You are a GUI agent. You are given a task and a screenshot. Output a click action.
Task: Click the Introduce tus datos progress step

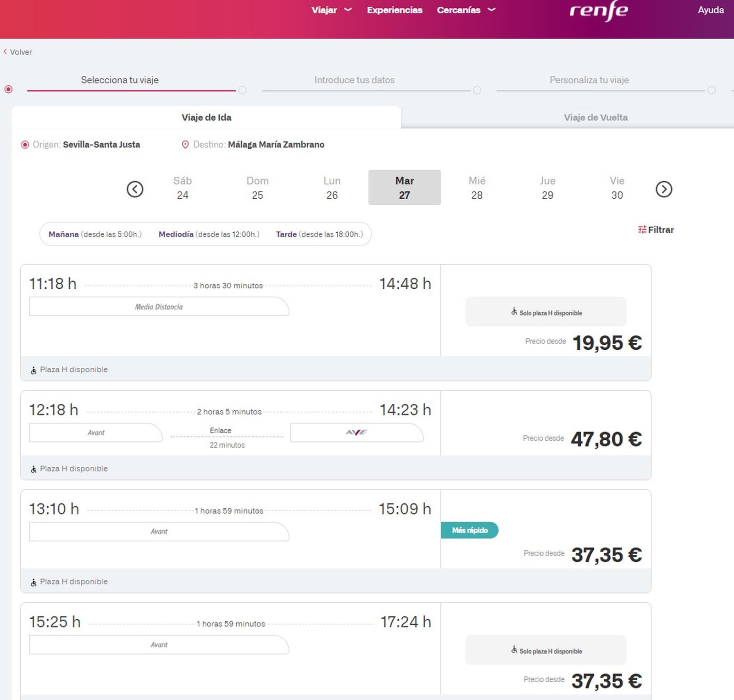(x=354, y=80)
